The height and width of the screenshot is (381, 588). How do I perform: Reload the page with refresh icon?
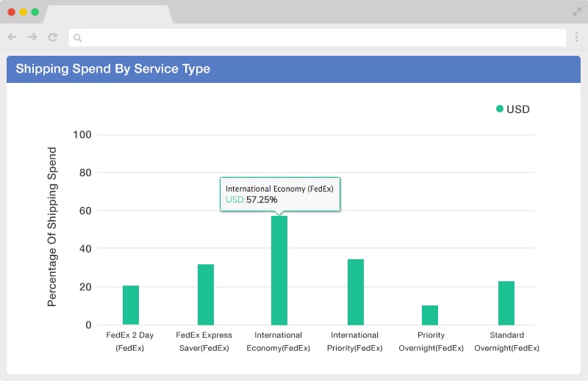(53, 37)
